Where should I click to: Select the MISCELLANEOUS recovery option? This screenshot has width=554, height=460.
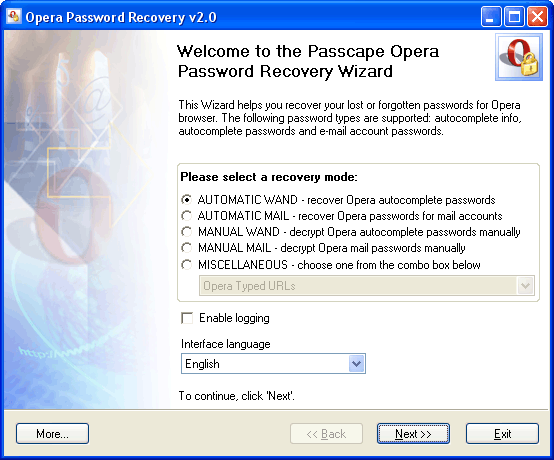click(187, 265)
